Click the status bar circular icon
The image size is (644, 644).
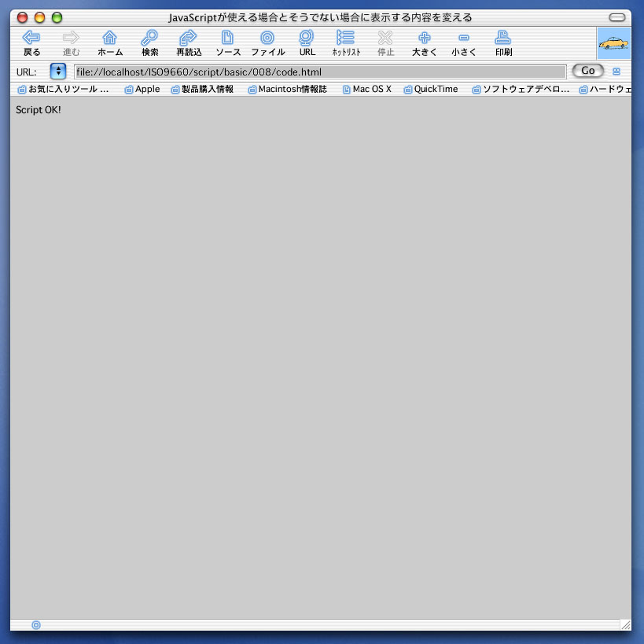36,625
